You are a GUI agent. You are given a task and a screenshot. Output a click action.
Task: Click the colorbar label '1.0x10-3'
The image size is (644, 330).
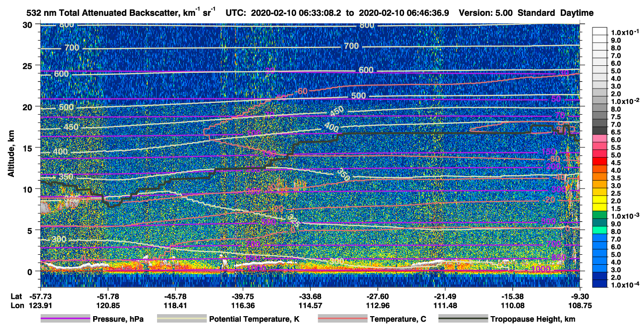coord(624,216)
